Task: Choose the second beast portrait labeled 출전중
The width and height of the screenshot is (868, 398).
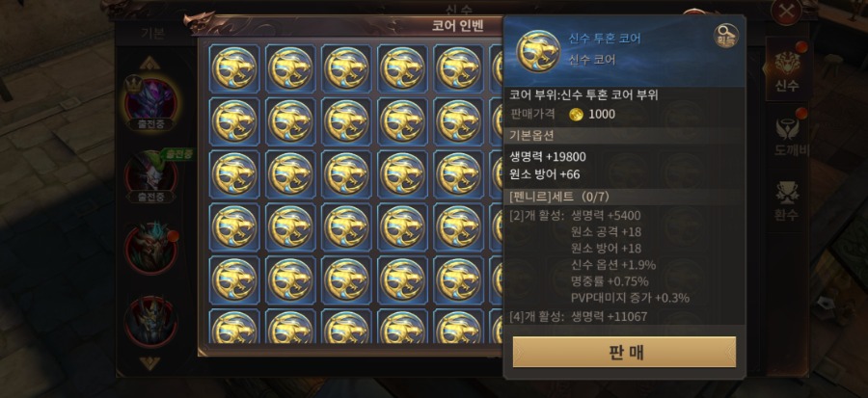Action: (151, 175)
